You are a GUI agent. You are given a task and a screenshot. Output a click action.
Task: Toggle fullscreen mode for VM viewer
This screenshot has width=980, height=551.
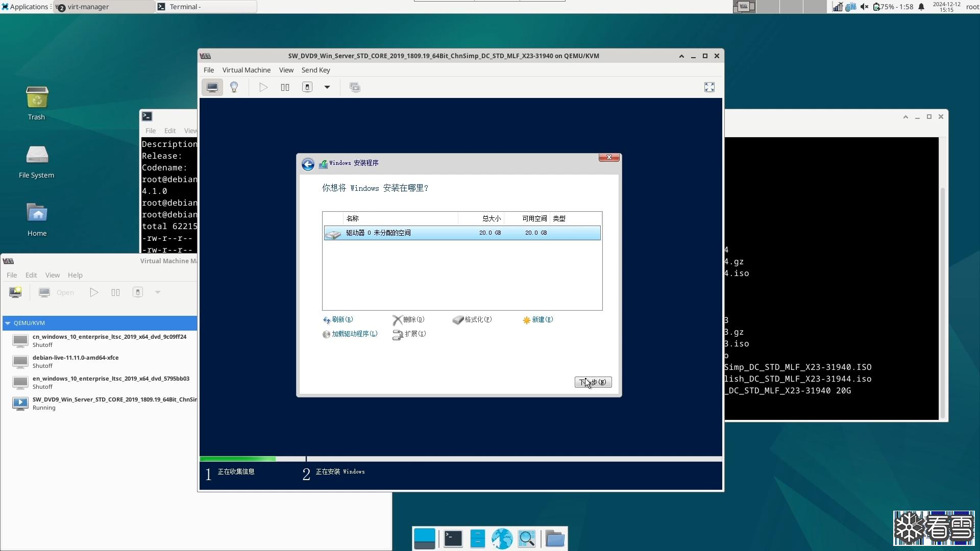[709, 87]
